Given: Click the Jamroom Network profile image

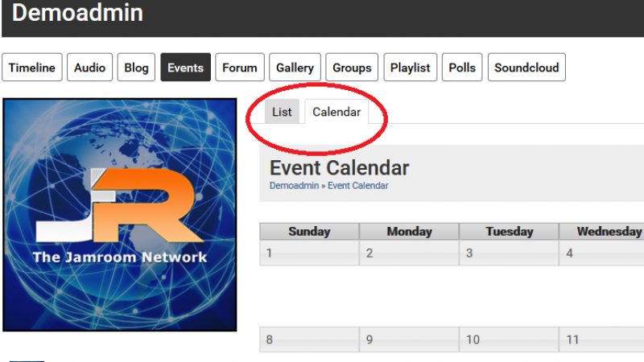Looking at the screenshot, I should click(119, 215).
